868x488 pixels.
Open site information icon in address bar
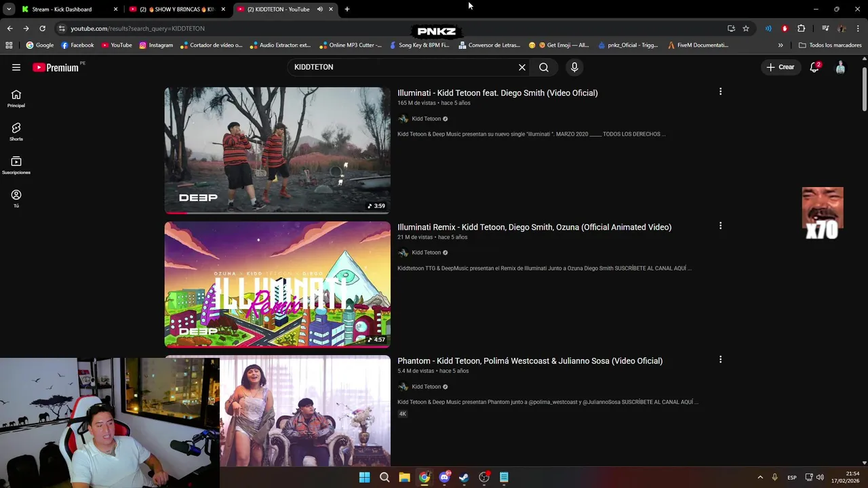pyautogui.click(x=62, y=28)
